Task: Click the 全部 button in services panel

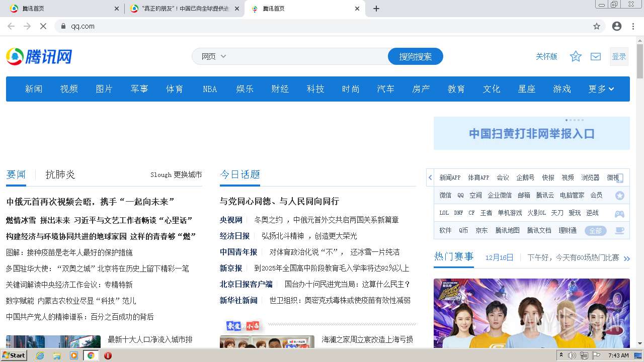Action: tap(595, 231)
